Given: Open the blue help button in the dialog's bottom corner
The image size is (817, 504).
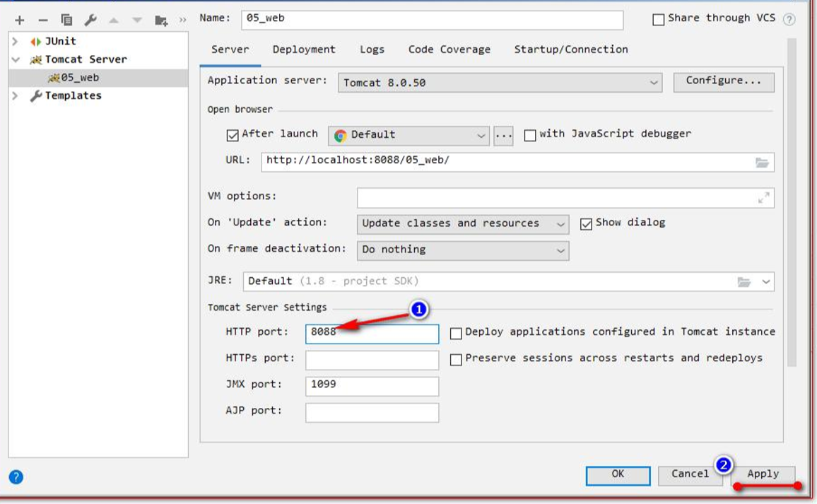Looking at the screenshot, I should coord(16,477).
